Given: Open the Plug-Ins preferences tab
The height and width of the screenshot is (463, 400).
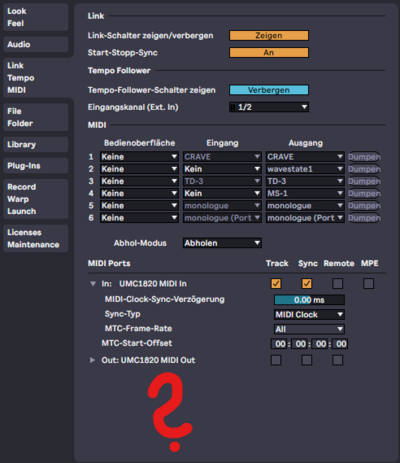Looking at the screenshot, I should (36, 166).
